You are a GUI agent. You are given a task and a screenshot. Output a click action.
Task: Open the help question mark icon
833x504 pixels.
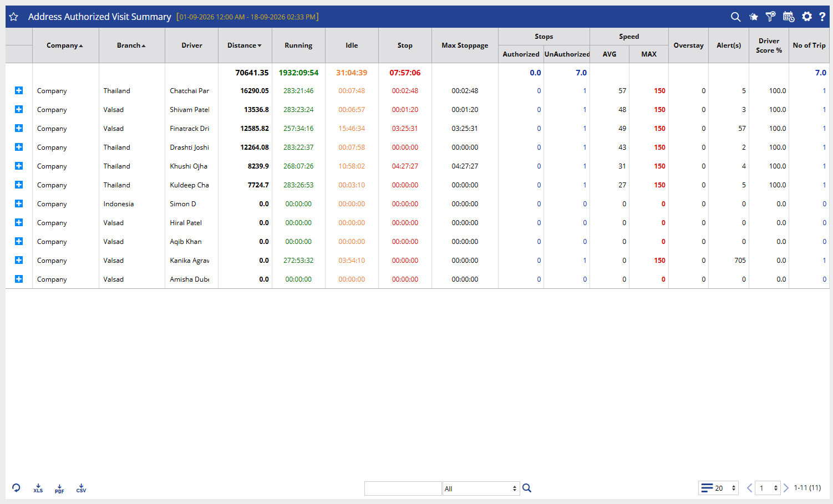(x=822, y=17)
